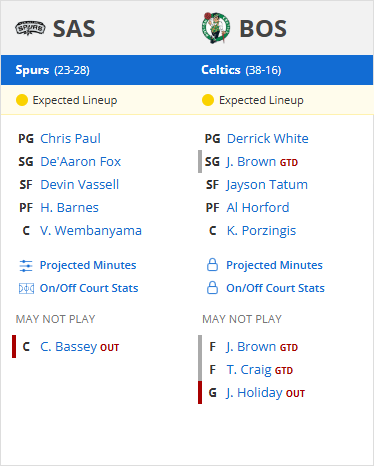
Task: Click K. Porzingis in Celtics lineup
Action: click(261, 231)
